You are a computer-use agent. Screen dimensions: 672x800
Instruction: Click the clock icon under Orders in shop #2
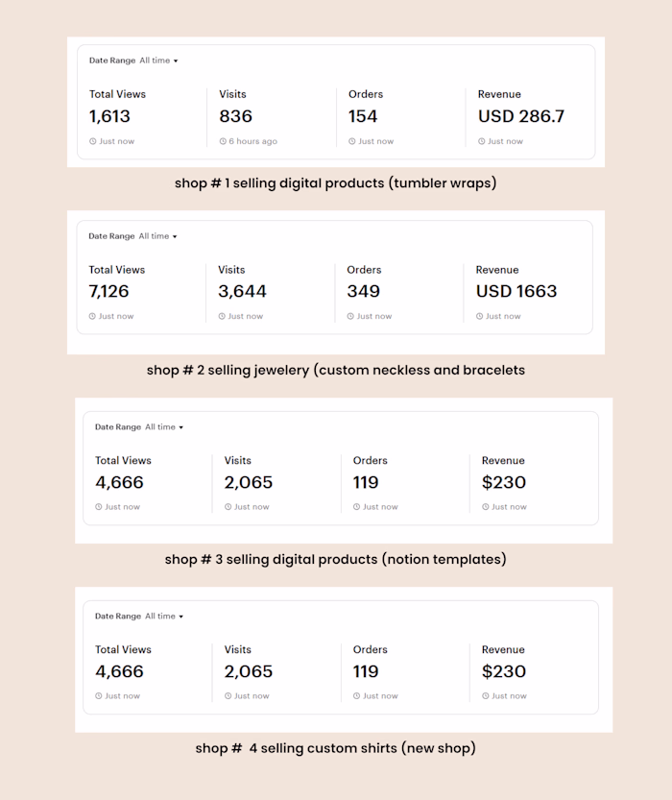tap(350, 316)
